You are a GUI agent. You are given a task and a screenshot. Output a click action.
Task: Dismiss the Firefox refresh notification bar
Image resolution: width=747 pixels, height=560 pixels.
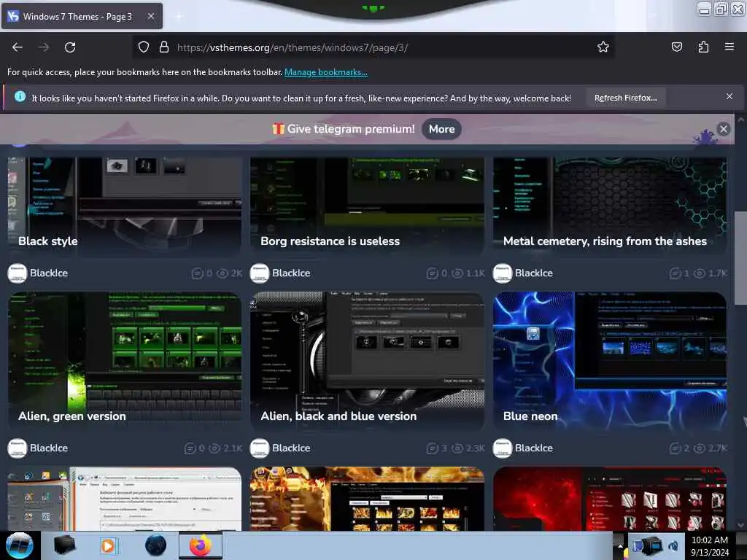(x=729, y=96)
